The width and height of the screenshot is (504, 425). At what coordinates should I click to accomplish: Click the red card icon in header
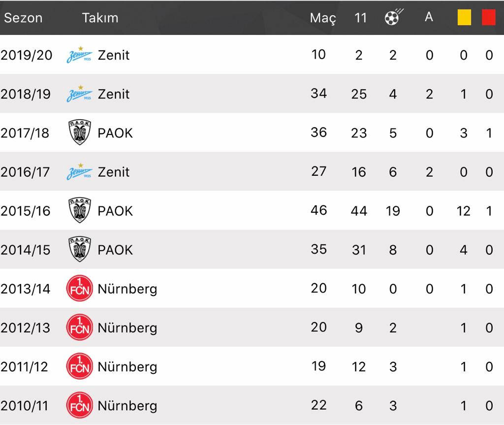489,18
